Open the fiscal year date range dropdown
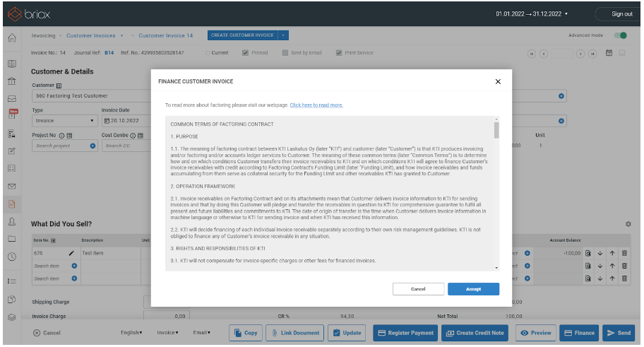The image size is (644, 347). tap(532, 13)
